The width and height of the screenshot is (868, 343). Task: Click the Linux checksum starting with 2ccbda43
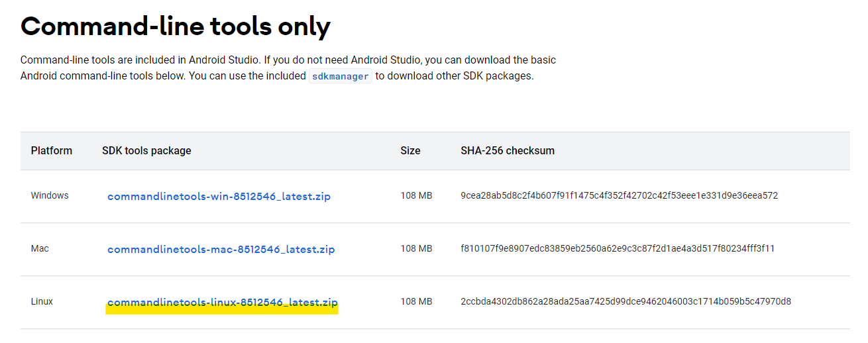tap(625, 302)
